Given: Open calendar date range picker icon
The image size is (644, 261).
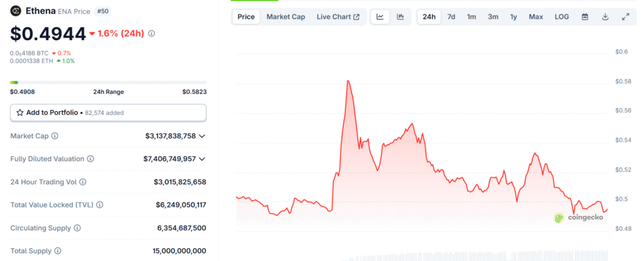Looking at the screenshot, I should (x=586, y=17).
